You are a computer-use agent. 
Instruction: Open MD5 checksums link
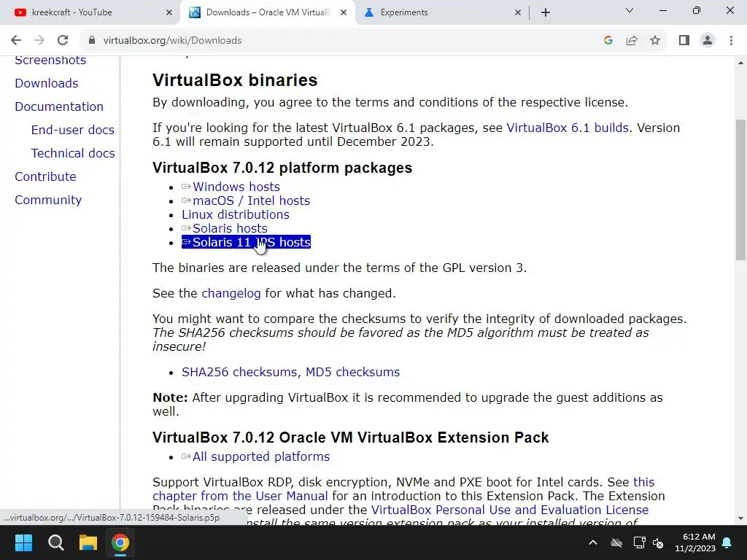352,372
